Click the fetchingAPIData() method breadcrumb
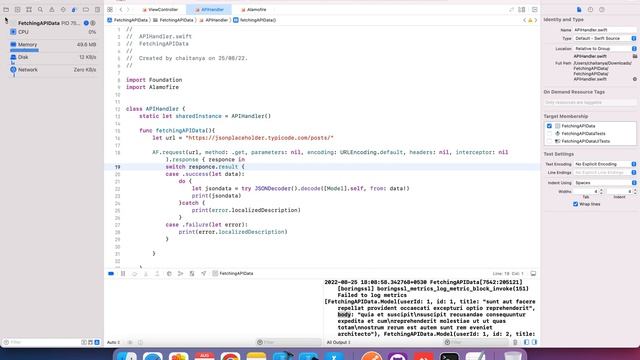Image resolution: width=640 pixels, height=360 pixels. [x=255, y=20]
